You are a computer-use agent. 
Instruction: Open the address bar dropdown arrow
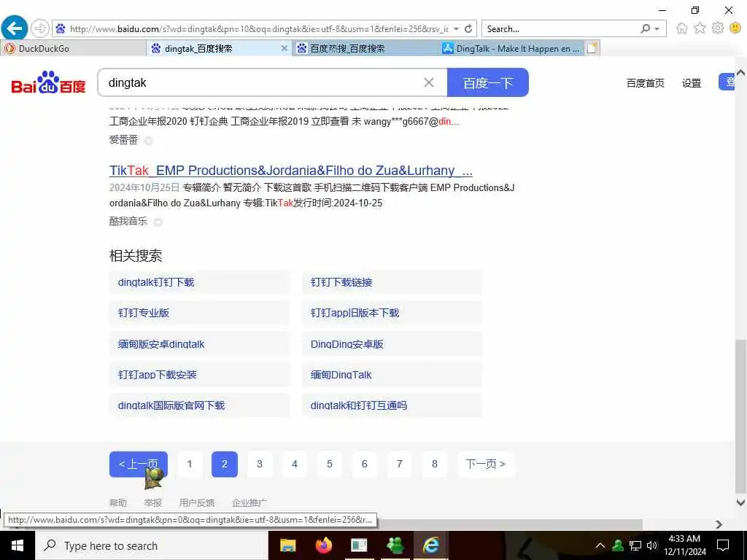pos(456,29)
